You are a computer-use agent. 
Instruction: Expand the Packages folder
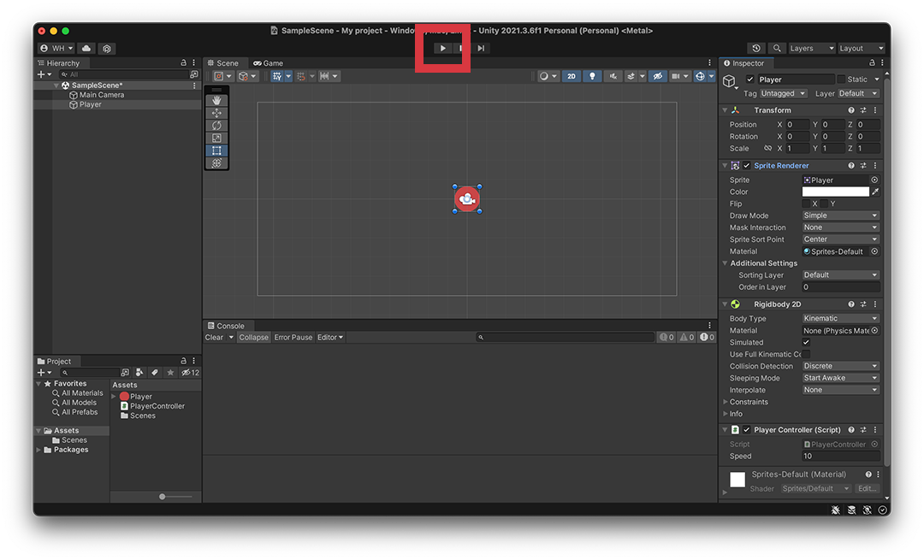[x=38, y=450]
